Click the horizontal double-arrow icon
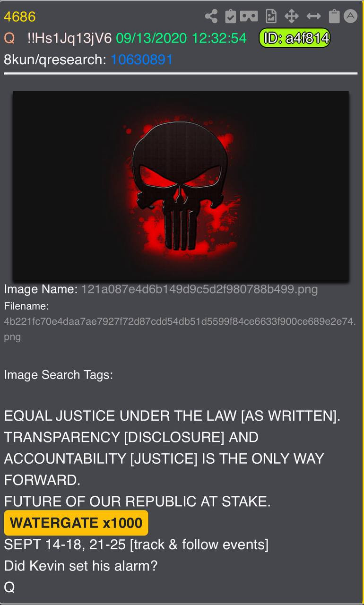This screenshot has height=605, width=364. coord(313,16)
